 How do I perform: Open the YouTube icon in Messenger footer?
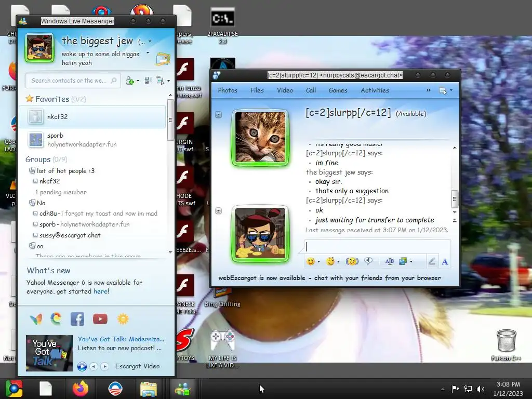[100, 319]
